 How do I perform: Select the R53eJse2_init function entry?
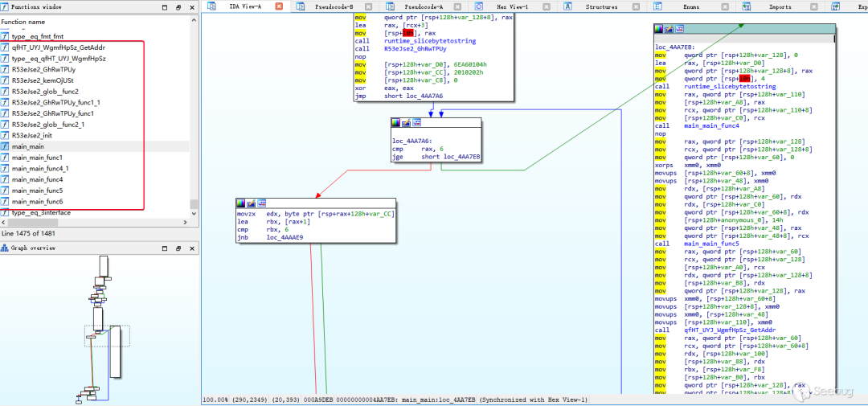tap(32, 136)
